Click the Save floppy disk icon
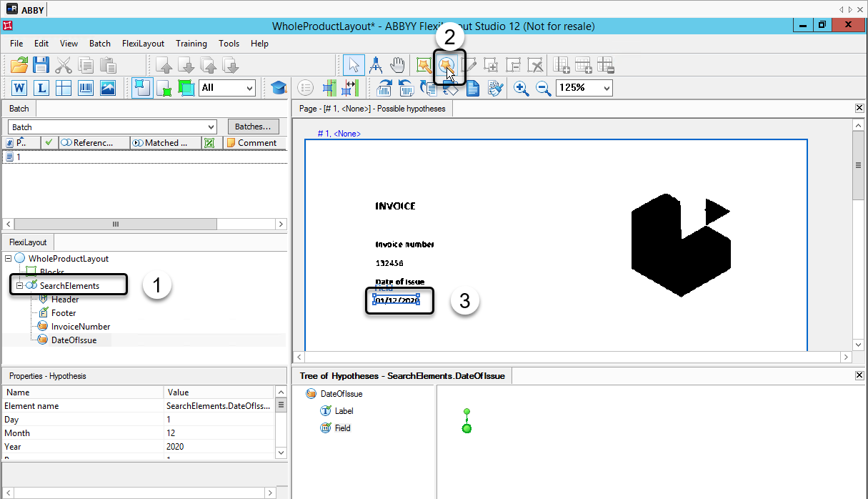 point(41,66)
